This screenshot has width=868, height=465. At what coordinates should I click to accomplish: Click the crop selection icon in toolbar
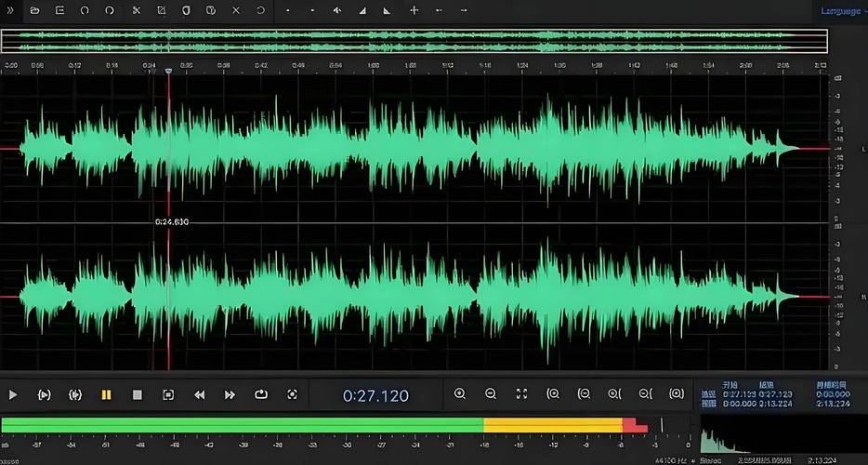coord(161,10)
